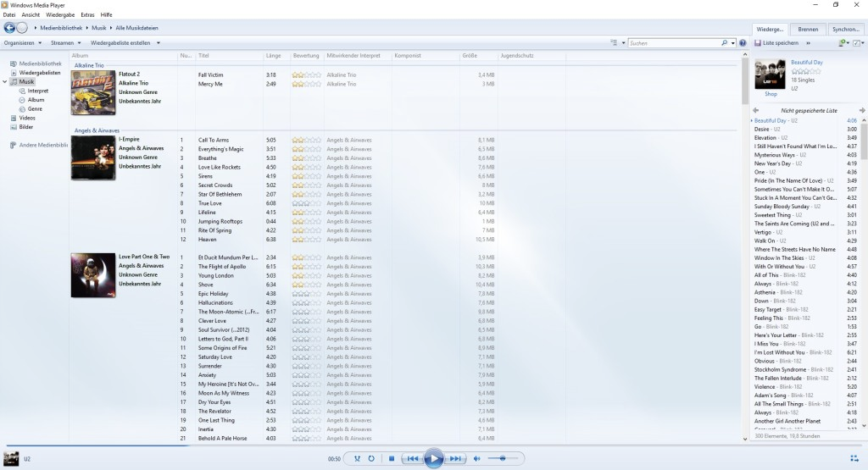
Task: Click the I-Empire album cover
Action: [x=93, y=158]
